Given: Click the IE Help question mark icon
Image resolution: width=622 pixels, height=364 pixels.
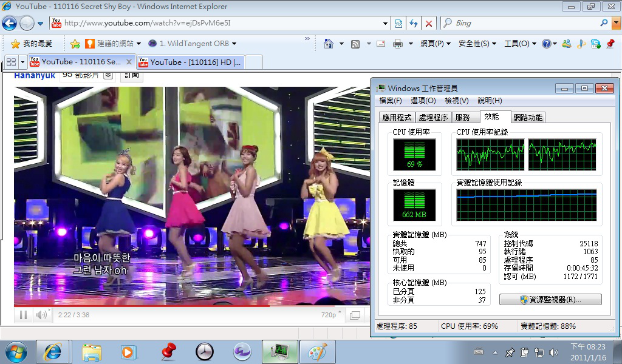Looking at the screenshot, I should point(547,44).
